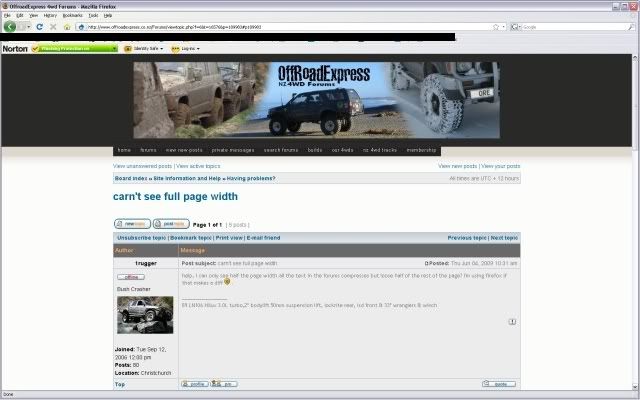Select the home tab in site navigation
Screen dimensions: 640x400
coord(124,150)
